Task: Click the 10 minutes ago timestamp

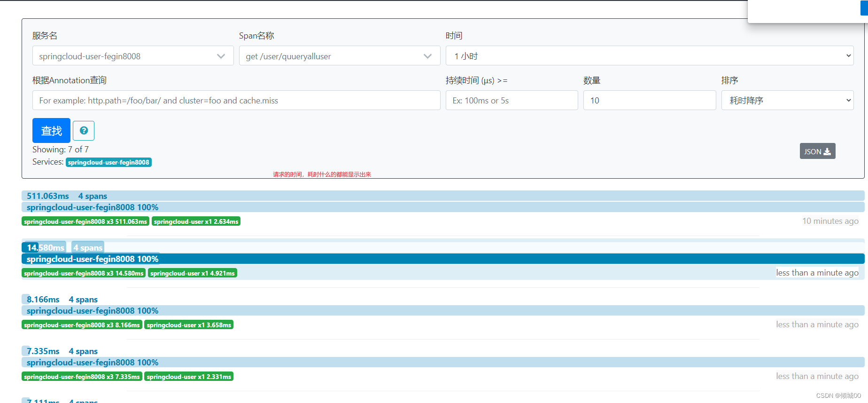Action: point(830,221)
